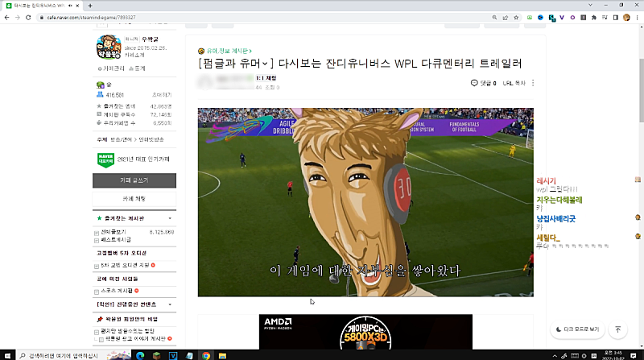Open the 펌글과 유머 category dropdown
The image size is (644, 360).
pos(233,64)
